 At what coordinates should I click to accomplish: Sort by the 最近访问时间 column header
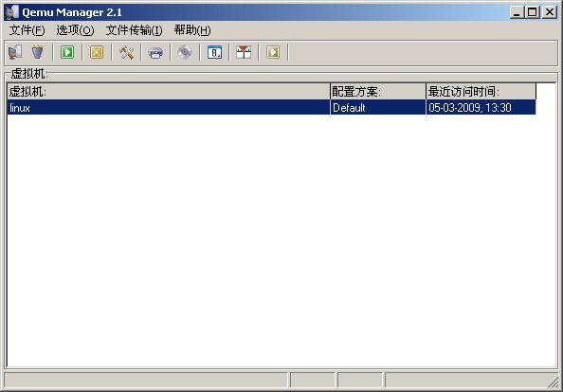click(x=481, y=92)
